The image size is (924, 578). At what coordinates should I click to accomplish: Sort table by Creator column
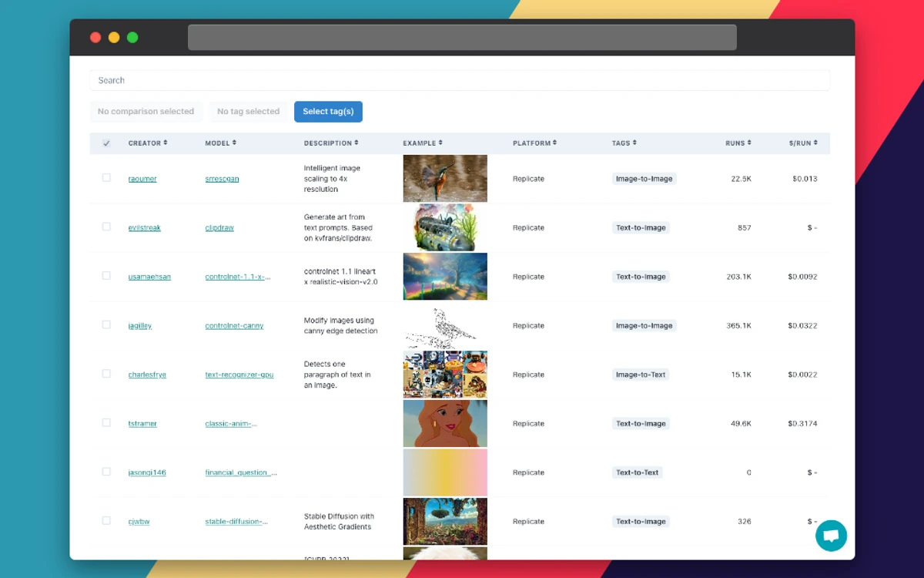point(148,143)
